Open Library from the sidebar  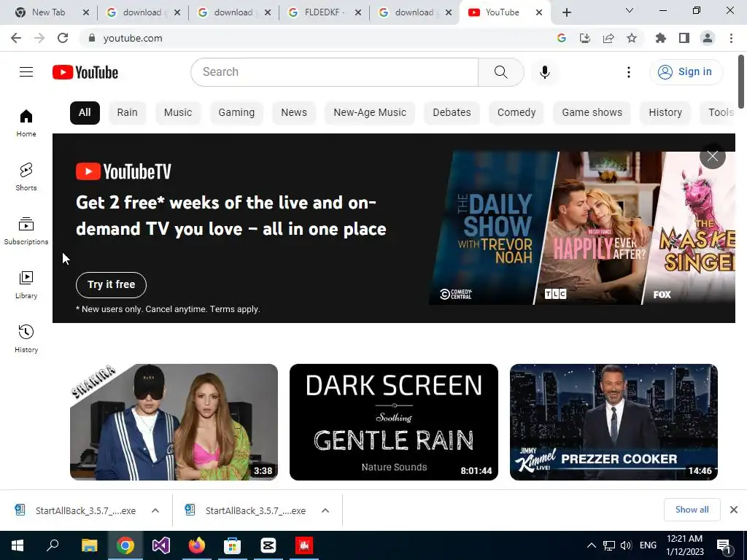click(x=26, y=285)
